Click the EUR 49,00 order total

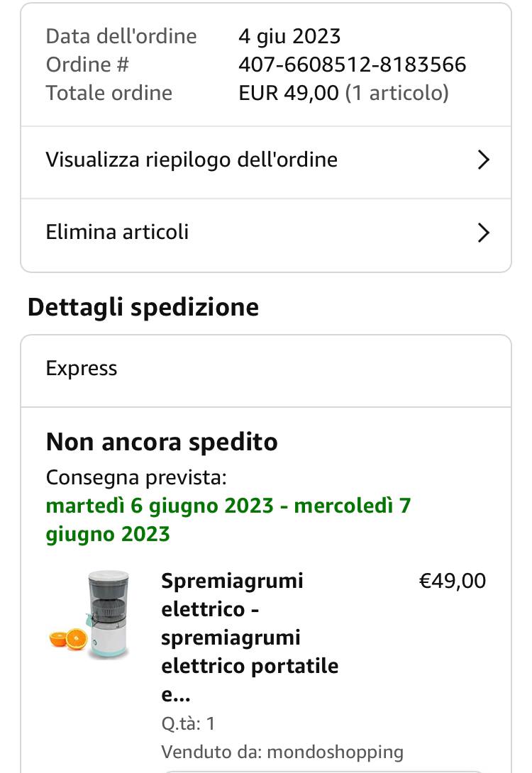point(289,93)
